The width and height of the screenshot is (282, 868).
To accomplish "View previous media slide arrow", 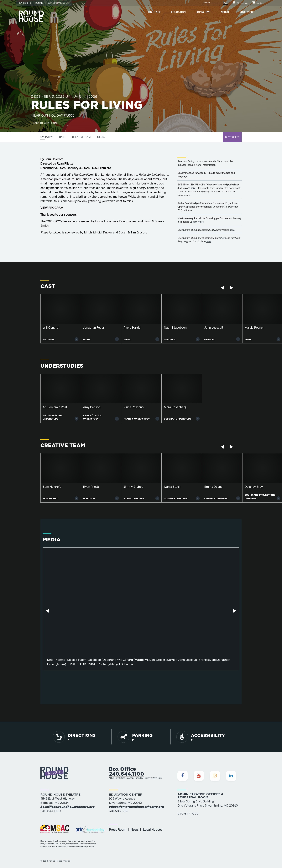I will click(x=48, y=611).
